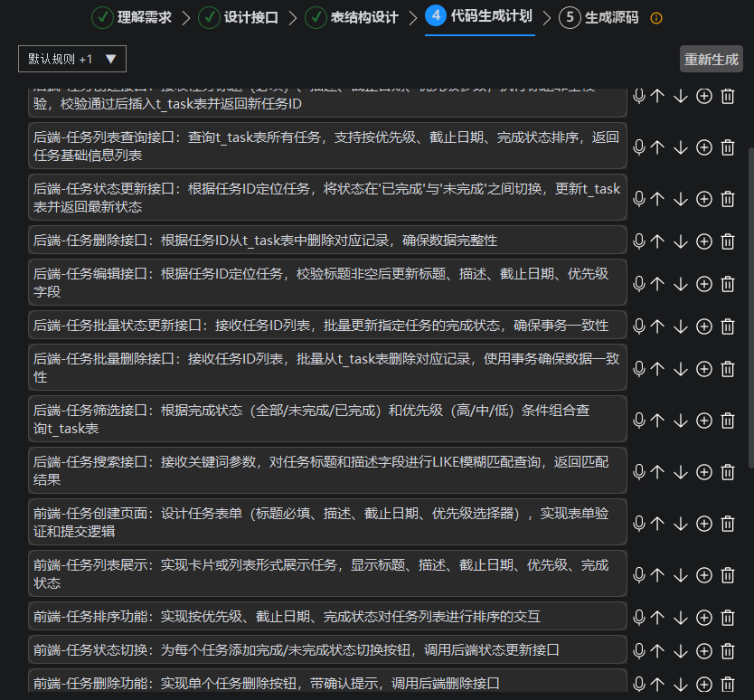This screenshot has height=700, width=754.
Task: Open the 默认规则 +1 dropdown
Action: (72, 59)
